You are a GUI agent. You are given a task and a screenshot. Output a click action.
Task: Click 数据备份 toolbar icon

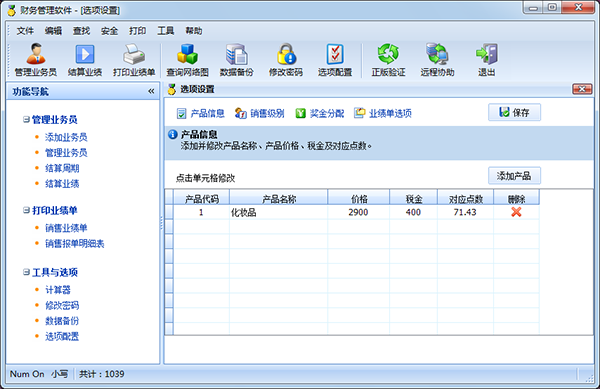(236, 60)
